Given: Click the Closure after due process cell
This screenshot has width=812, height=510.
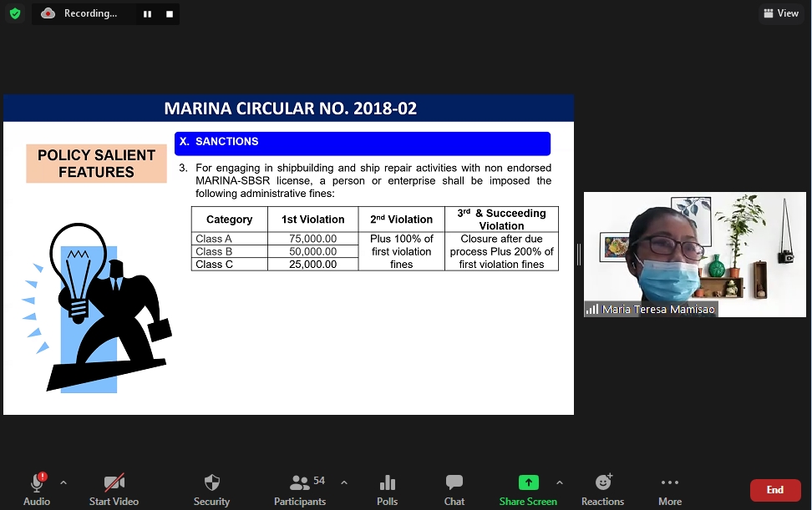Looking at the screenshot, I should coord(501,251).
